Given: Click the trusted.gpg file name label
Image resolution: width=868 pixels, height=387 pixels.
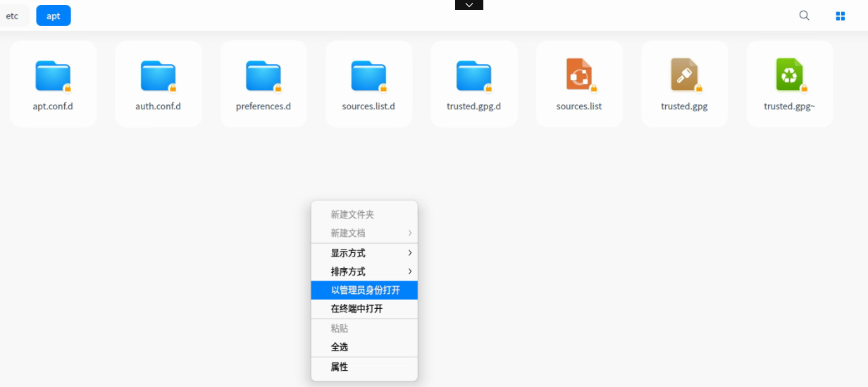Looking at the screenshot, I should tap(684, 106).
